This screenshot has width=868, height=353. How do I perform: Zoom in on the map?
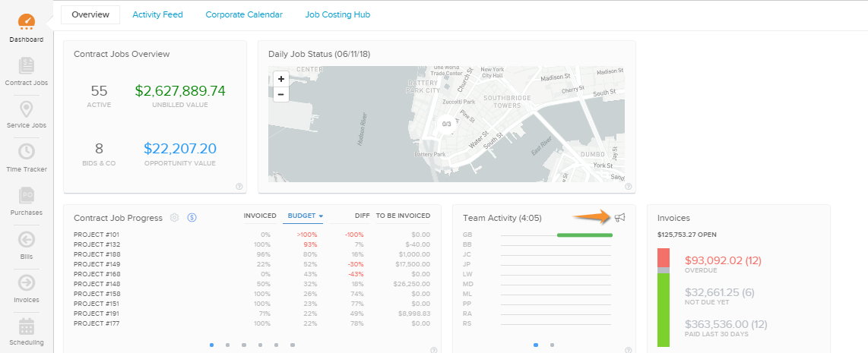281,79
